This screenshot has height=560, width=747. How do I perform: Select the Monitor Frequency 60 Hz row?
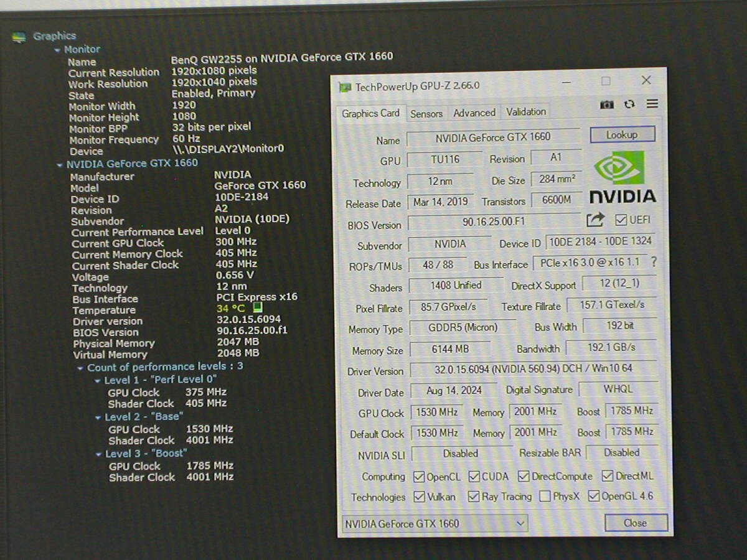tap(134, 139)
